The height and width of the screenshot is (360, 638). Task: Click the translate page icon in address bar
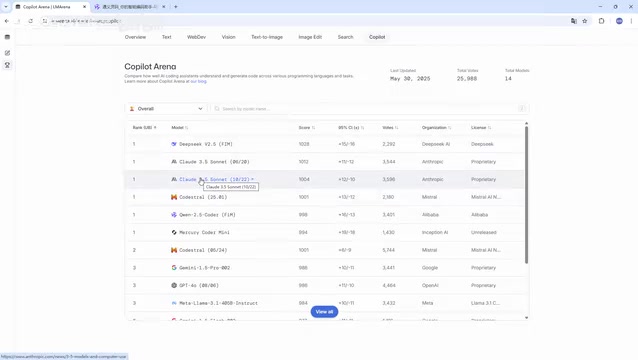point(574,21)
